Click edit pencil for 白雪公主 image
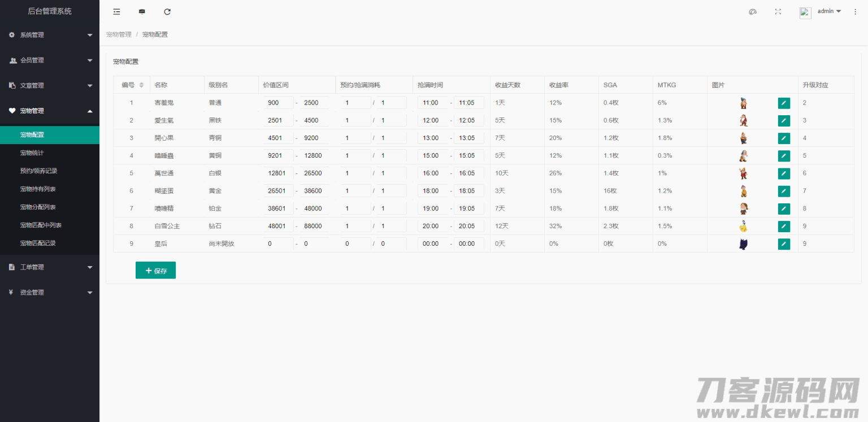Viewport: 868px width, 422px height. 784,227
